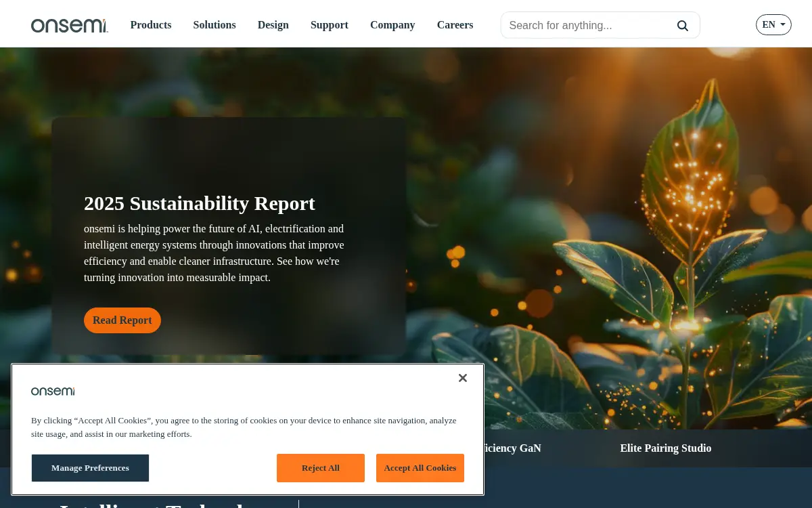This screenshot has height=508, width=812.
Task: Click the sustainability report description paragraph
Action: click(215, 253)
